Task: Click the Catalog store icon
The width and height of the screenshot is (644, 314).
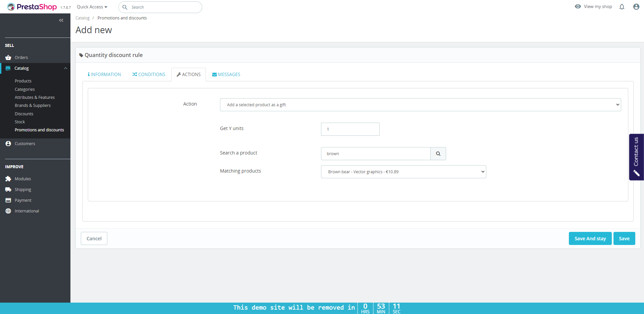Action: (x=8, y=68)
